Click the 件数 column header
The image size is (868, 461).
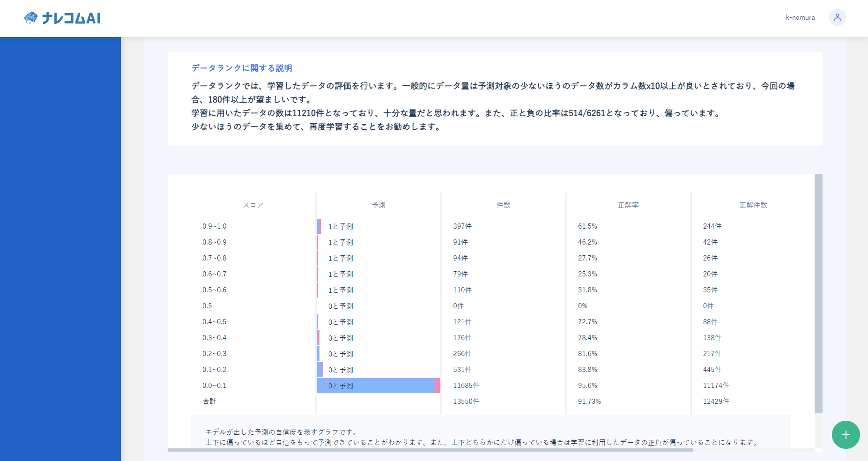click(x=504, y=205)
